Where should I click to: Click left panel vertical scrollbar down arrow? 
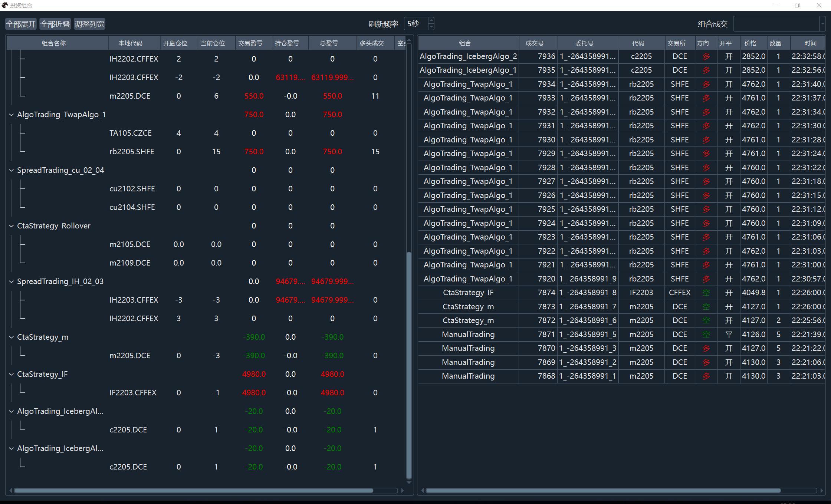(x=409, y=482)
